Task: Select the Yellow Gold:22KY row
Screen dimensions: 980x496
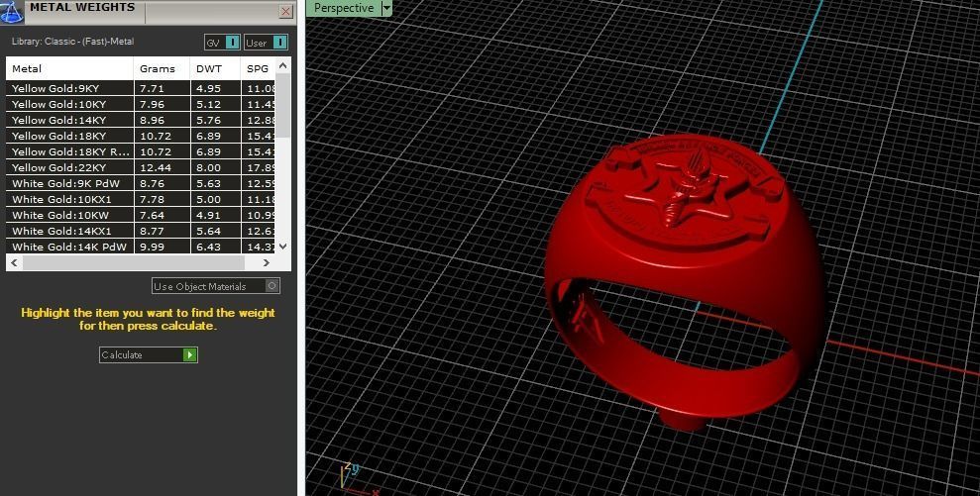Action: [x=141, y=167]
